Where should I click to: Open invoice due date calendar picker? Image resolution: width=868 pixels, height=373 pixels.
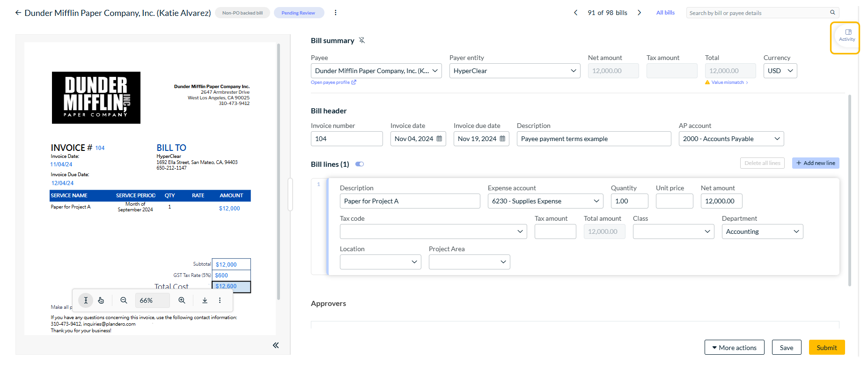point(502,139)
